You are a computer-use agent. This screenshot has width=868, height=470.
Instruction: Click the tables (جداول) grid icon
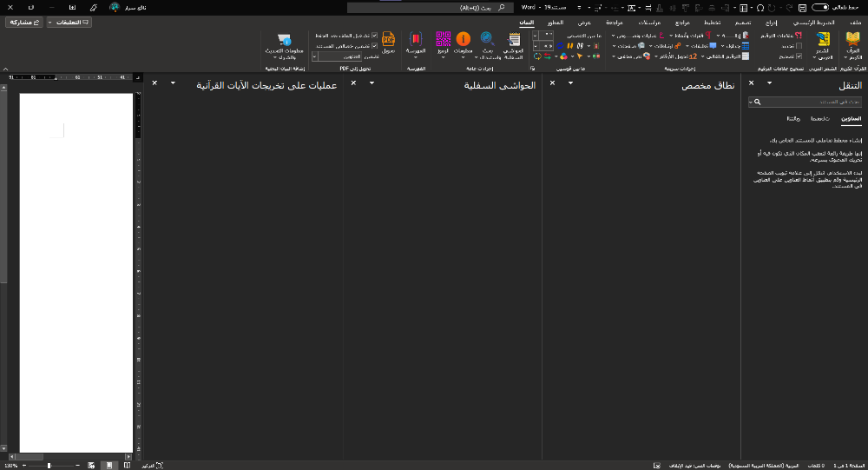click(745, 46)
